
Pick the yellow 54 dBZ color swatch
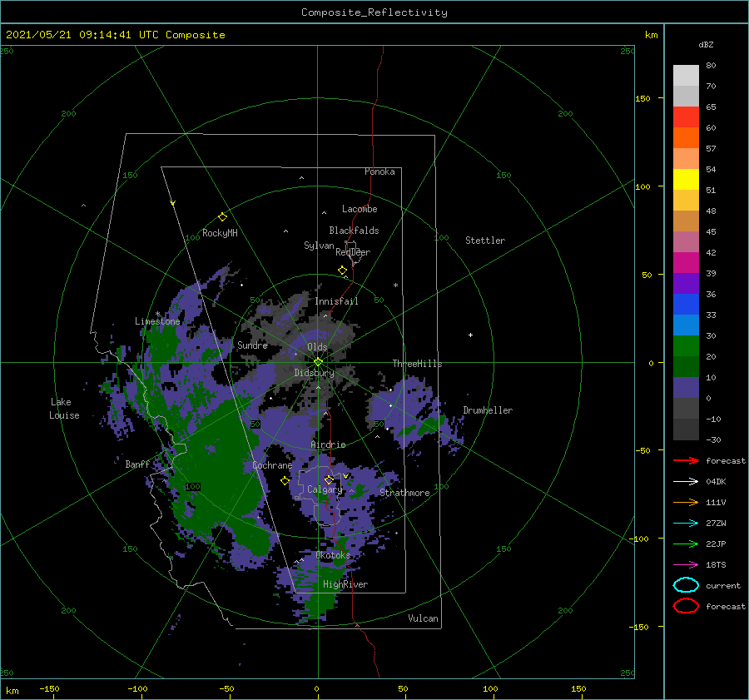pos(686,179)
